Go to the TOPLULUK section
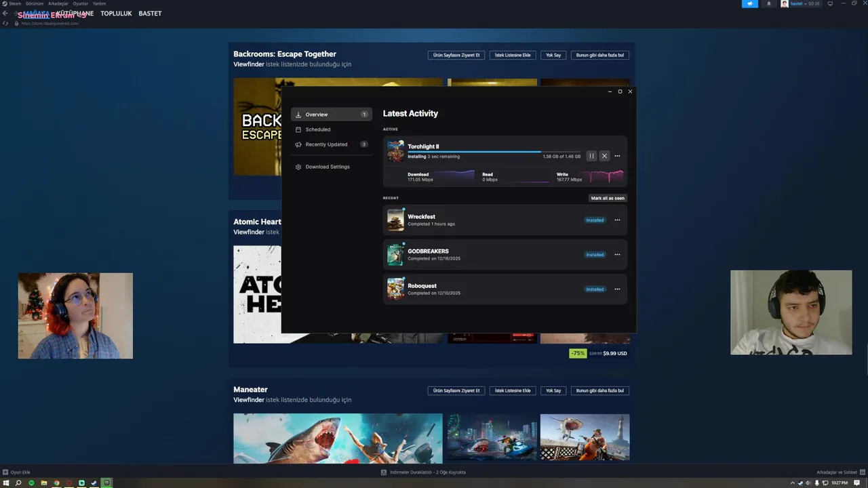The image size is (868, 488). (x=116, y=14)
